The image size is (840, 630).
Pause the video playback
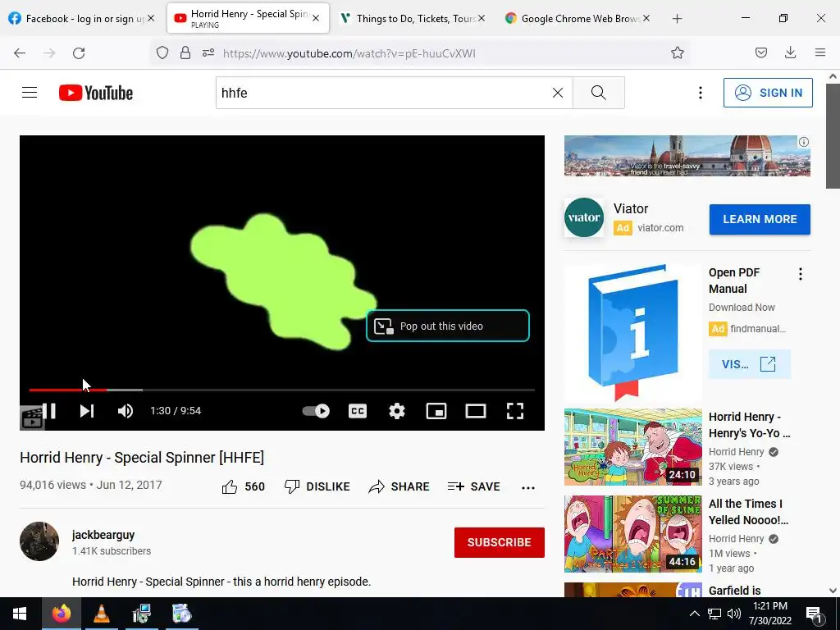(x=49, y=411)
